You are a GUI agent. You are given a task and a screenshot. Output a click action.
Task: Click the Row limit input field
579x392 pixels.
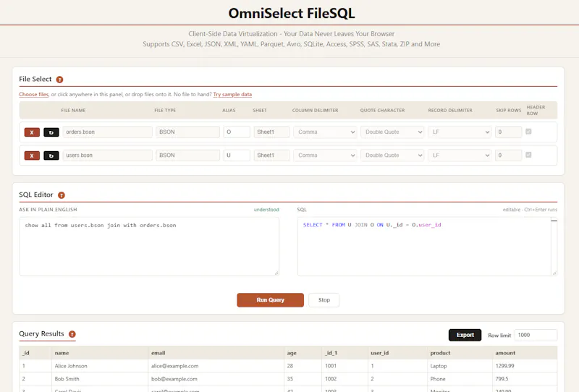tap(536, 335)
